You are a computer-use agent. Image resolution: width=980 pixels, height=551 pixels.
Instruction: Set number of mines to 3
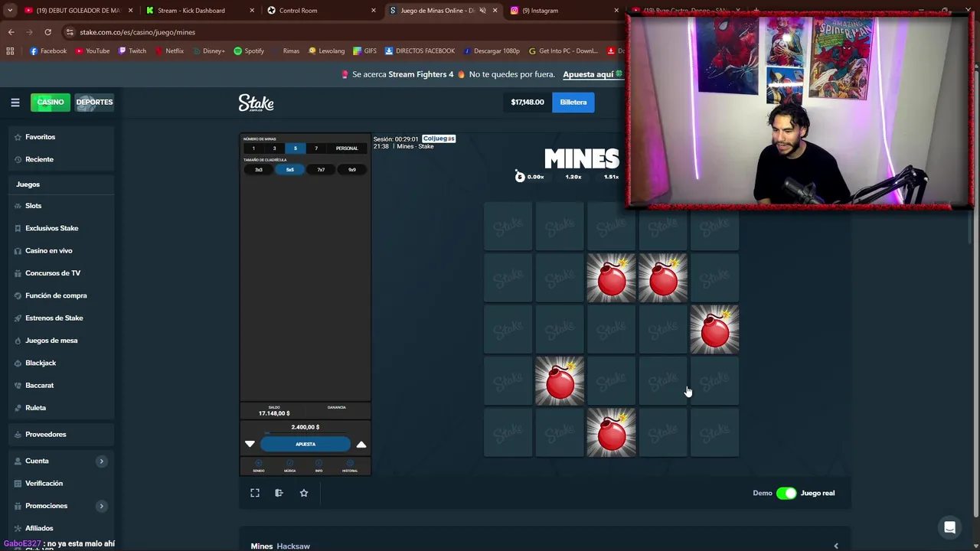pos(274,148)
